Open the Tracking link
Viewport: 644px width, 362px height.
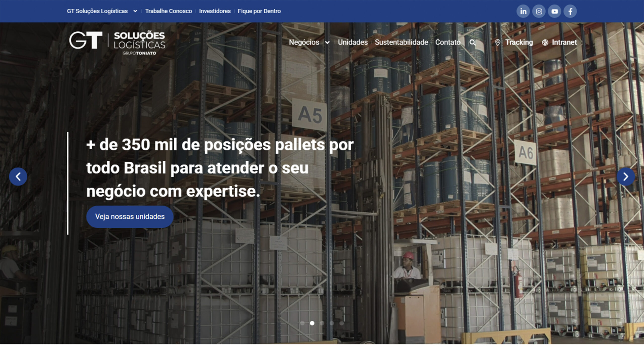point(514,42)
